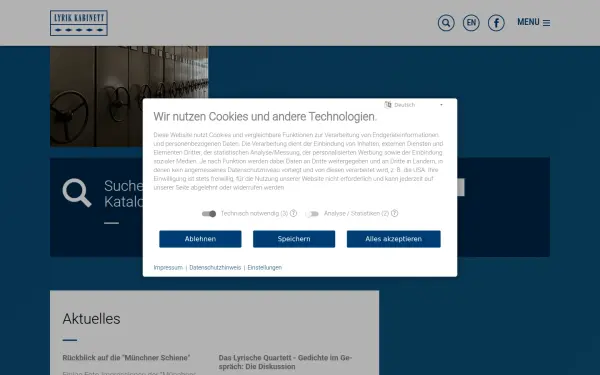Open 'Rückblick auf die Münchner Schiene' article
The image size is (600, 375).
pyautogui.click(x=126, y=358)
